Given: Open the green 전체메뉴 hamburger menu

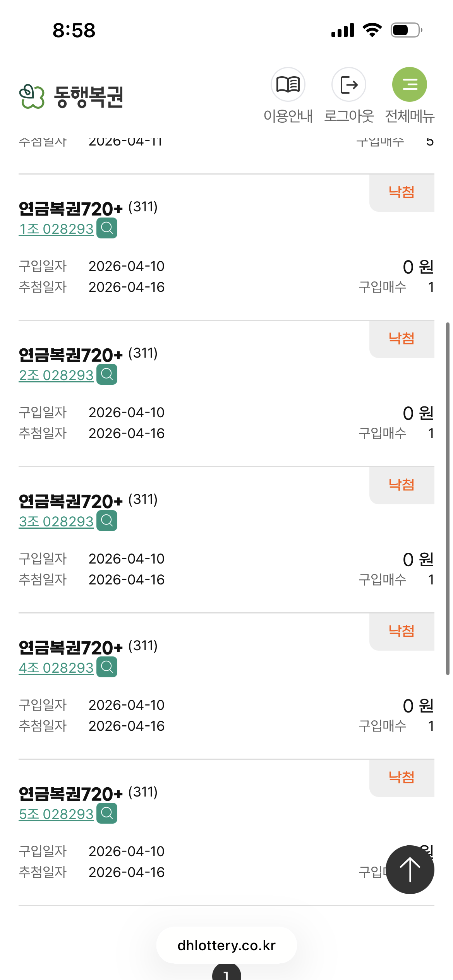Looking at the screenshot, I should [x=410, y=84].
